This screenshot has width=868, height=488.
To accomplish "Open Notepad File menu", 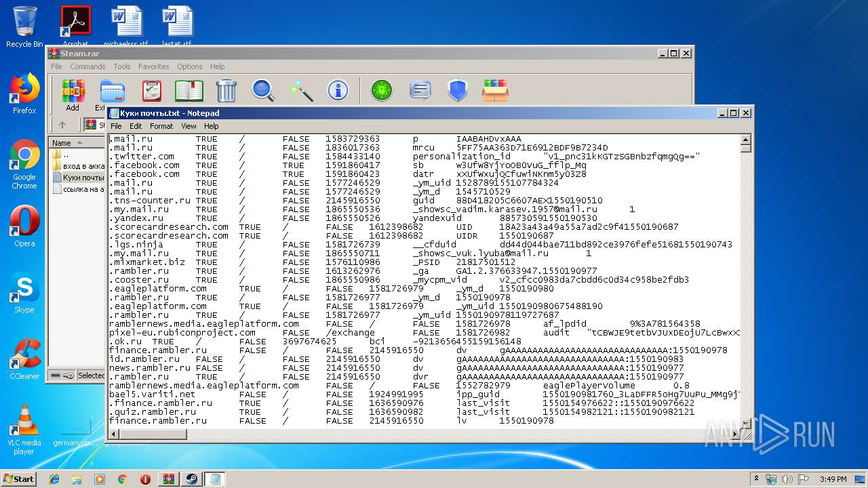I will [116, 126].
